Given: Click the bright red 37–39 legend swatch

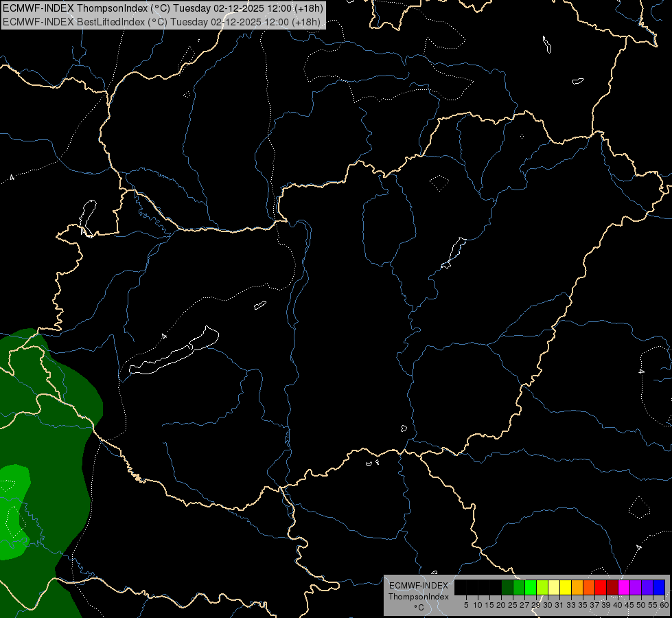Looking at the screenshot, I should (601, 587).
